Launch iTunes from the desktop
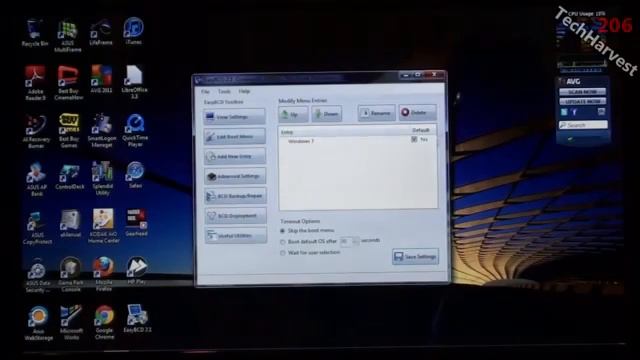 coord(133,31)
